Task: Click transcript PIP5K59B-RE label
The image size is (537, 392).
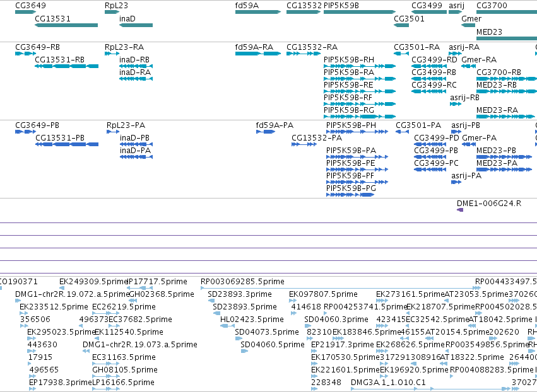Action: click(348, 85)
